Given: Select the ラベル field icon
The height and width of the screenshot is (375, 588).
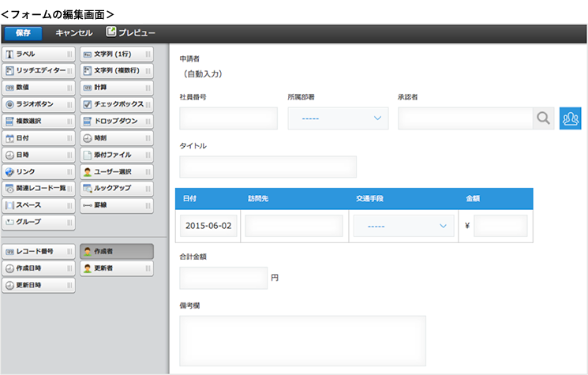Looking at the screenshot, I should (9, 54).
